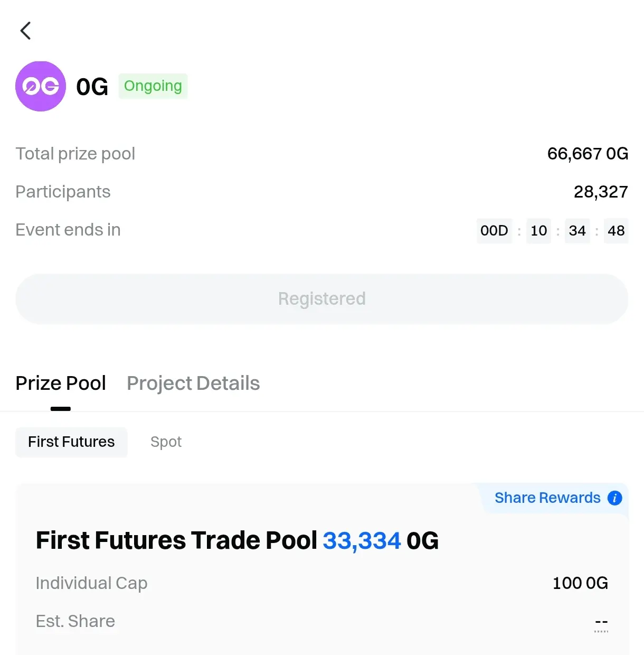Tap the back arrow icon

pyautogui.click(x=25, y=31)
